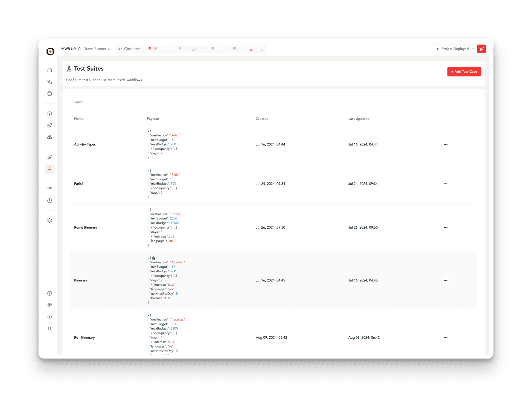532x397 pixels.
Task: Click the Payload column header
Action: pos(153,119)
